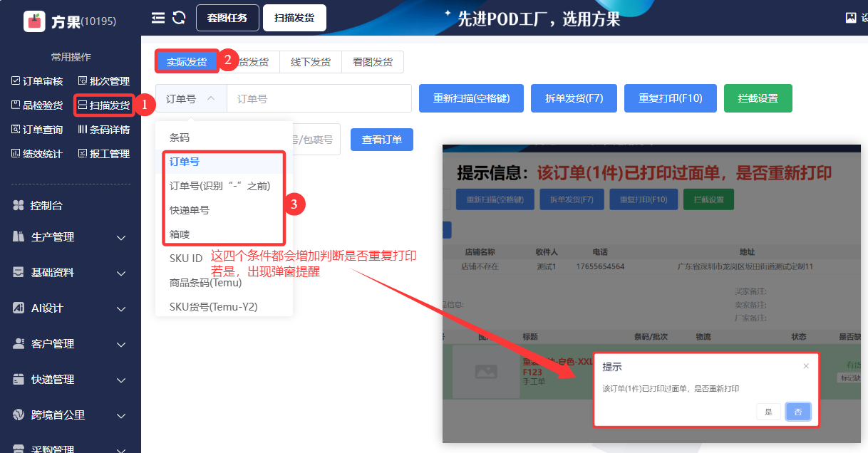This screenshot has width=868, height=453.
Task: Expand 基础资料 submenu chevron
Action: coord(121,273)
